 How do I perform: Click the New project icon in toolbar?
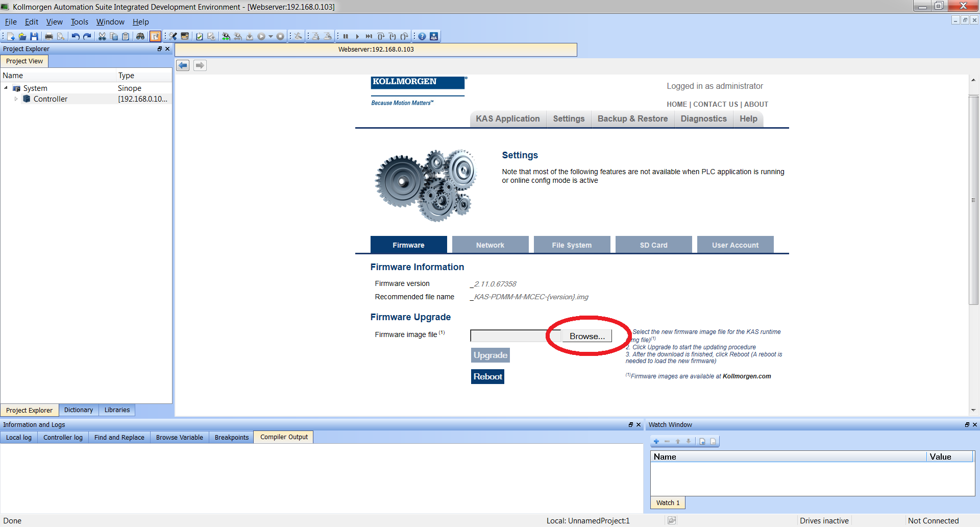[x=11, y=36]
